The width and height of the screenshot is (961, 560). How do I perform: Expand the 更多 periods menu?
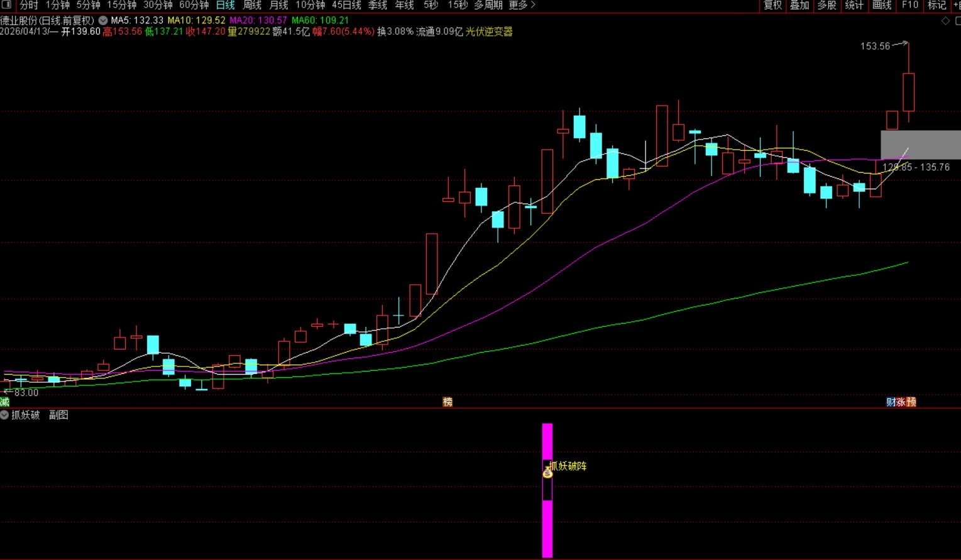pos(522,5)
